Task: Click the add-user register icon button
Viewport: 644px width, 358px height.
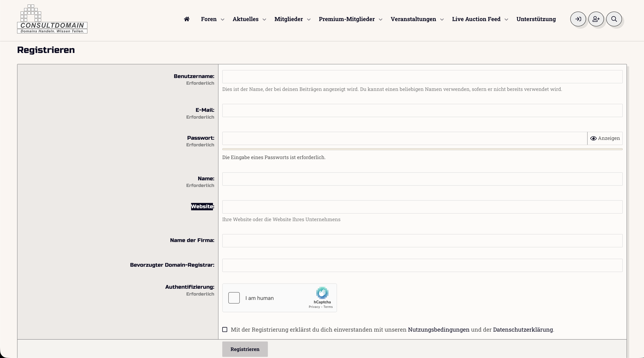Action: tap(596, 19)
